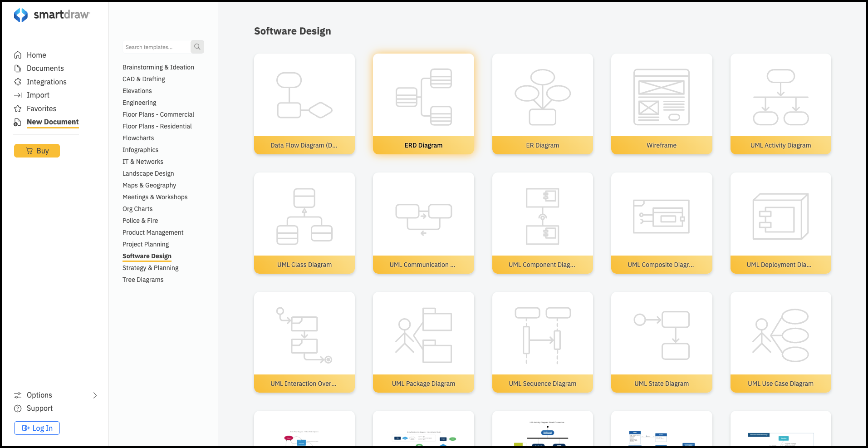Click the Home house icon
The image size is (868, 448).
point(18,55)
